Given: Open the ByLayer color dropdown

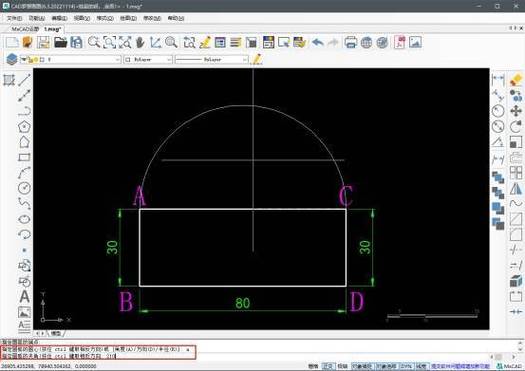Looking at the screenshot, I should [148, 59].
